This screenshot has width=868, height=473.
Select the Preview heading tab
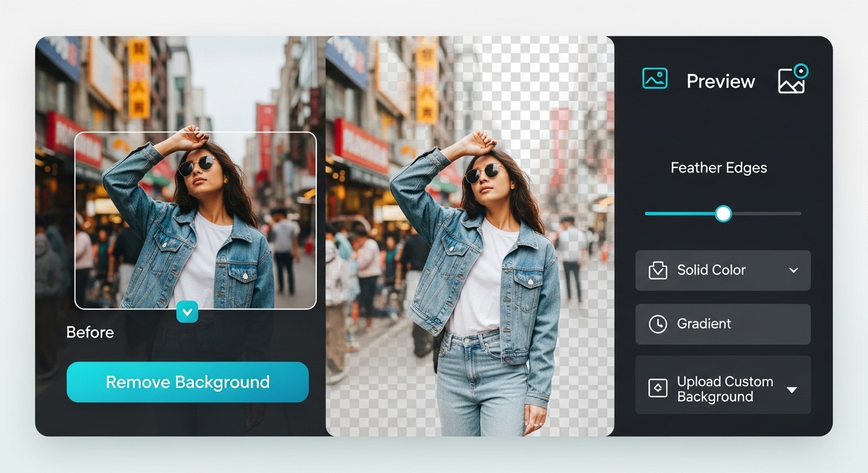pyautogui.click(x=721, y=81)
